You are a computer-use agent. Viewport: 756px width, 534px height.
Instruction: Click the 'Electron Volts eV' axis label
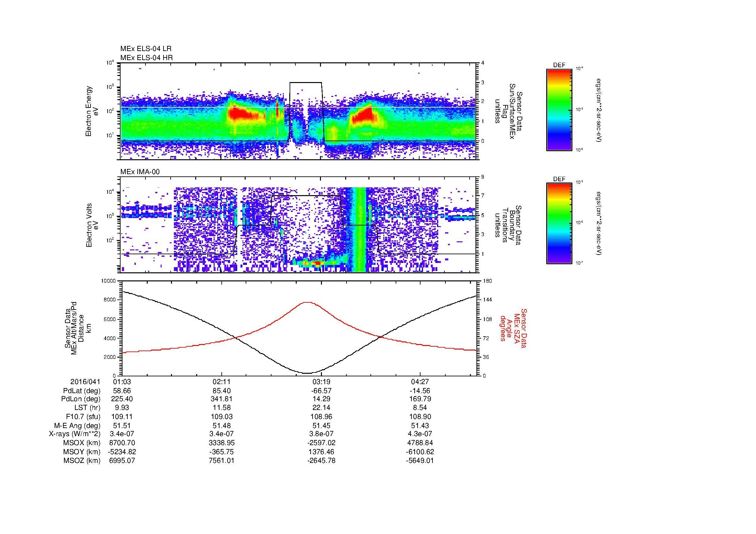click(x=92, y=225)
